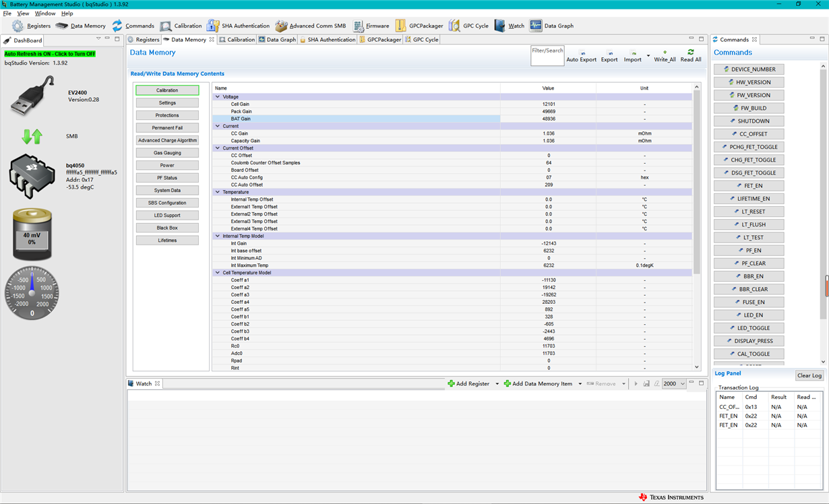Click the battery 40 mV icon
This screenshot has width=829, height=504.
[32, 234]
